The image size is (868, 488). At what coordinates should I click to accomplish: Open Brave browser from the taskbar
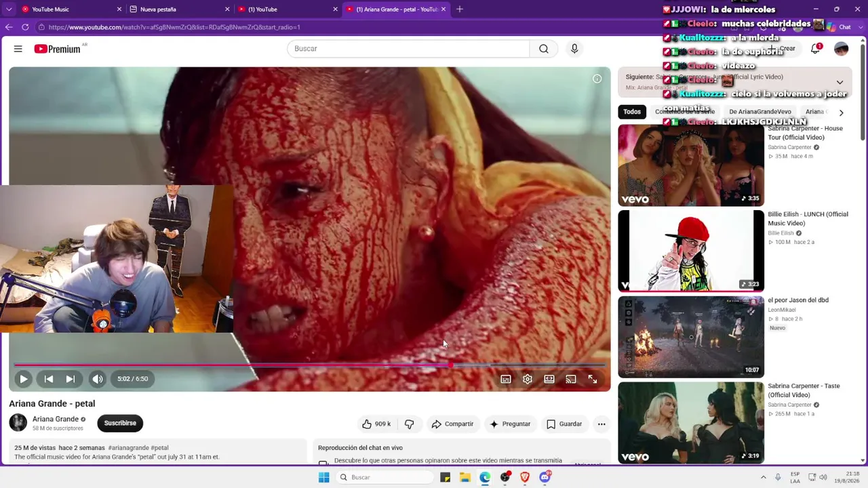525,477
